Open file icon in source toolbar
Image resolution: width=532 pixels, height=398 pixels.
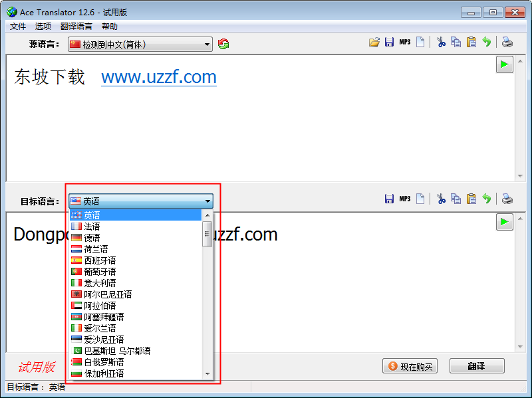click(374, 43)
